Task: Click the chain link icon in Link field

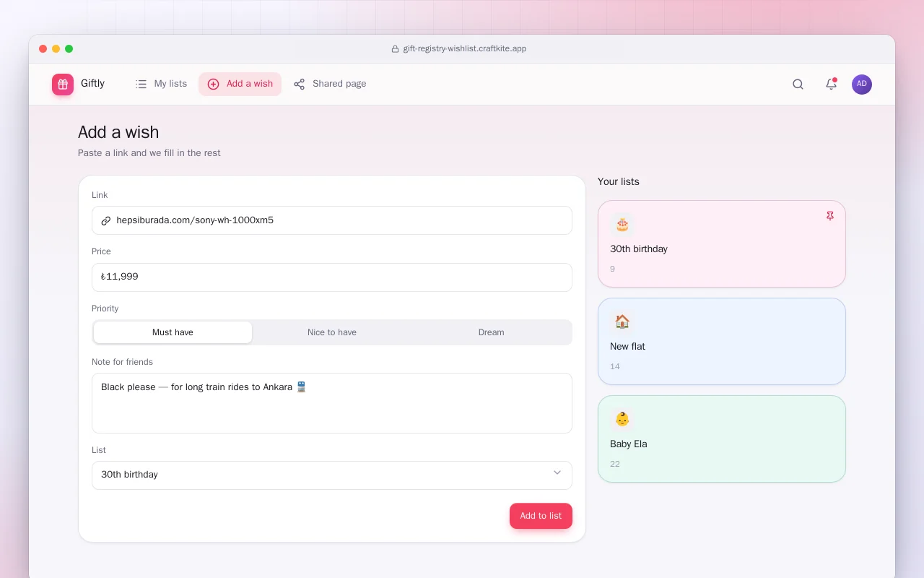Action: pyautogui.click(x=106, y=220)
